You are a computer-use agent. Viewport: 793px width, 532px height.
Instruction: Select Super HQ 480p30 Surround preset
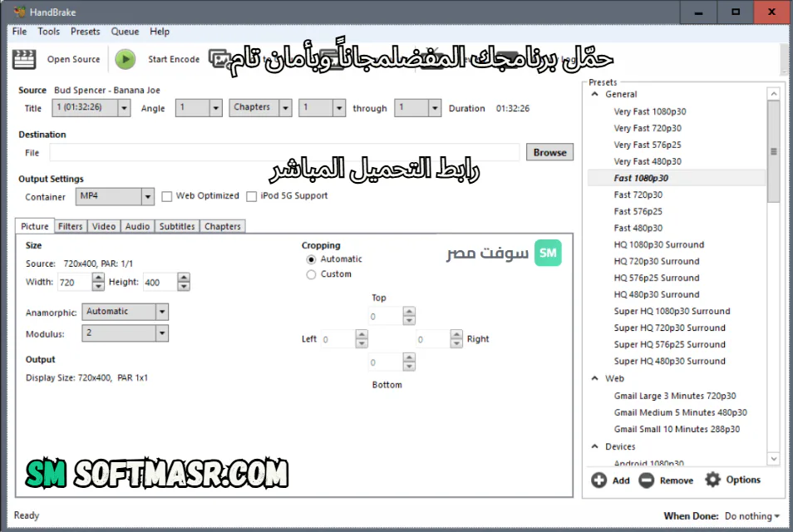670,361
